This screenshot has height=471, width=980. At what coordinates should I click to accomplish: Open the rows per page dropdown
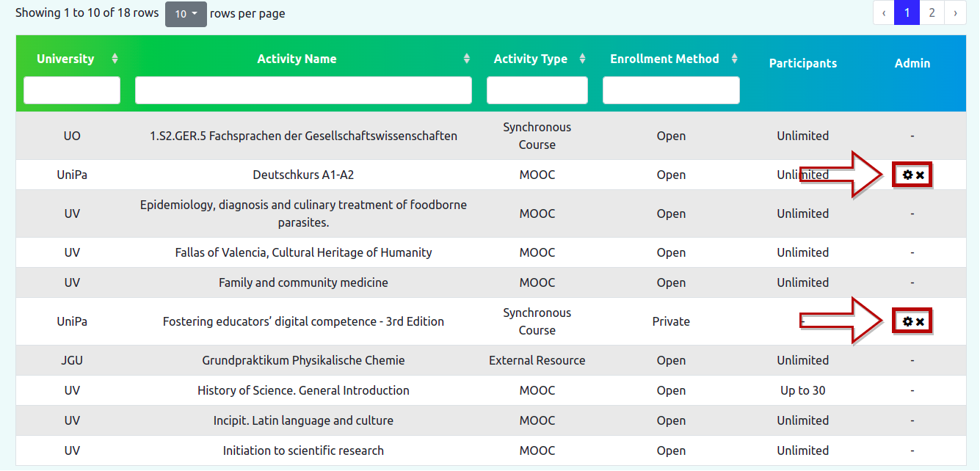tap(186, 14)
